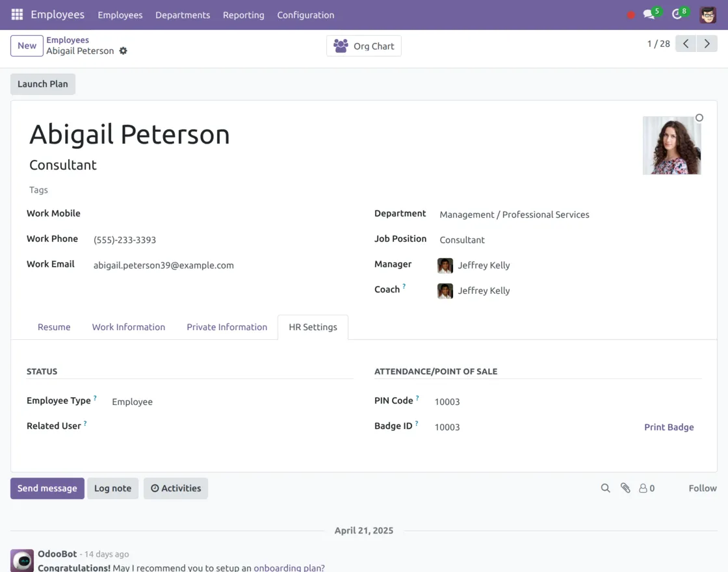Click the Follow button
Image resolution: width=728 pixels, height=572 pixels.
click(703, 488)
